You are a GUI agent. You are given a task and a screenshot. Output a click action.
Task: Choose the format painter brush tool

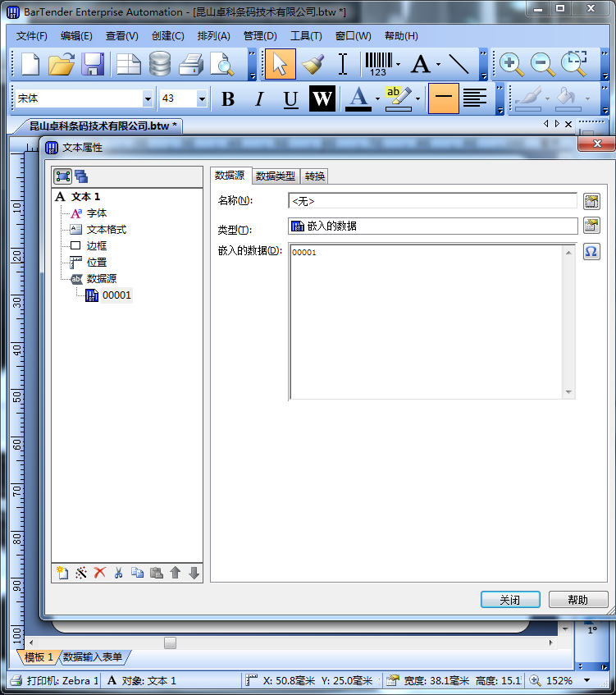313,64
